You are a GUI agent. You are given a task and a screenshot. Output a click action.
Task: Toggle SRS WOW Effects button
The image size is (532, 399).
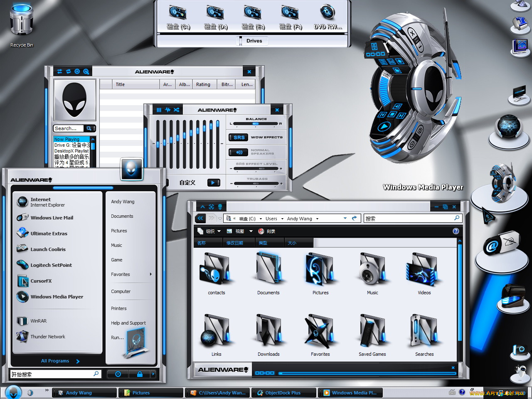coord(239,137)
